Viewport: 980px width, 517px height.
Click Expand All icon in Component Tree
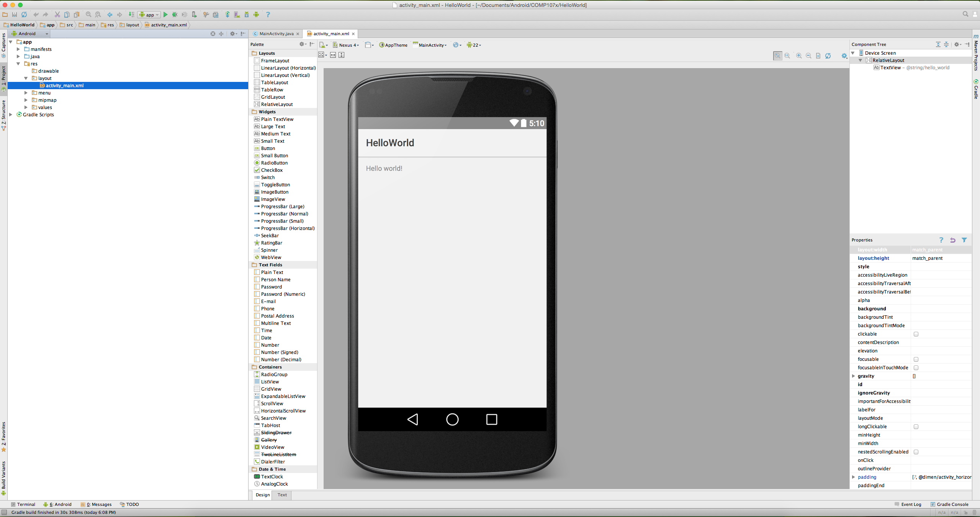click(x=938, y=44)
